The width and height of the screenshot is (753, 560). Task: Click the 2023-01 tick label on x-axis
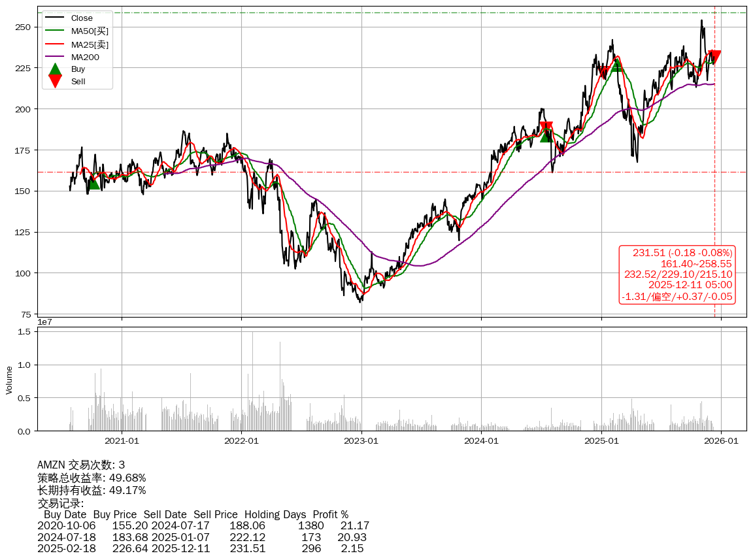[361, 441]
